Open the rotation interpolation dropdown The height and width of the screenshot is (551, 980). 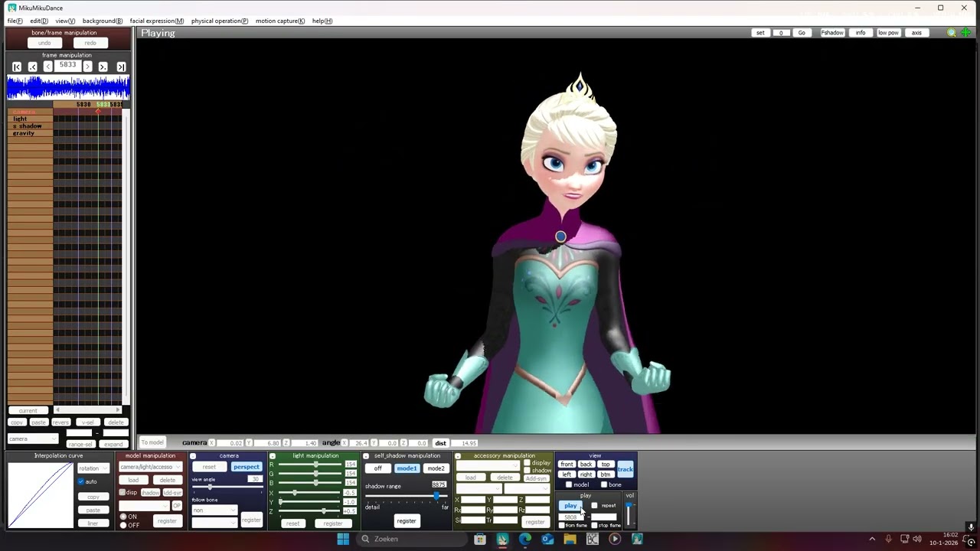pos(93,468)
